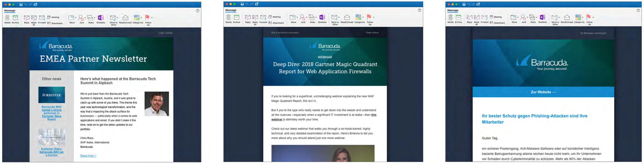Click Rules icon in right German window

[x=532, y=17]
